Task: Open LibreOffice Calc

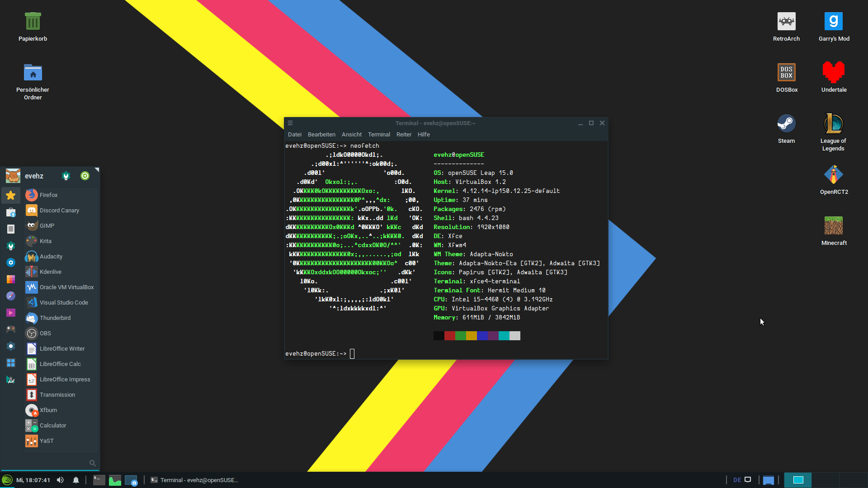Action: [61, 364]
